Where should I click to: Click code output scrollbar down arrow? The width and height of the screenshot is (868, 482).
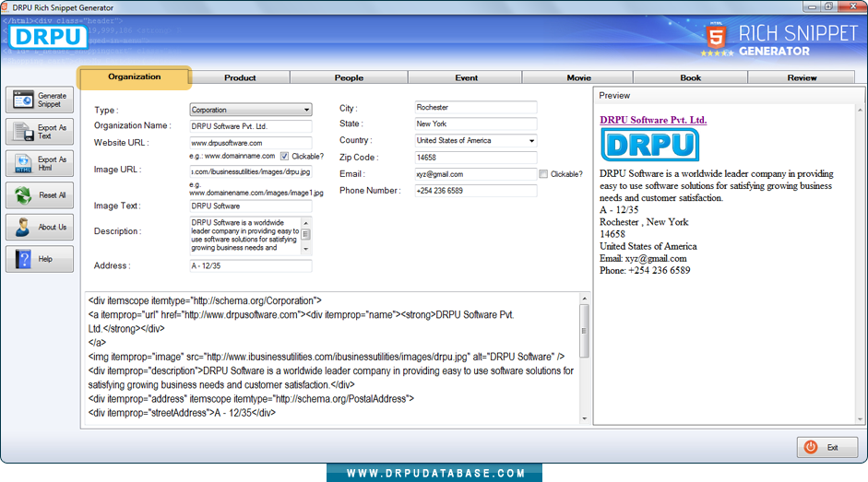pyautogui.click(x=584, y=419)
